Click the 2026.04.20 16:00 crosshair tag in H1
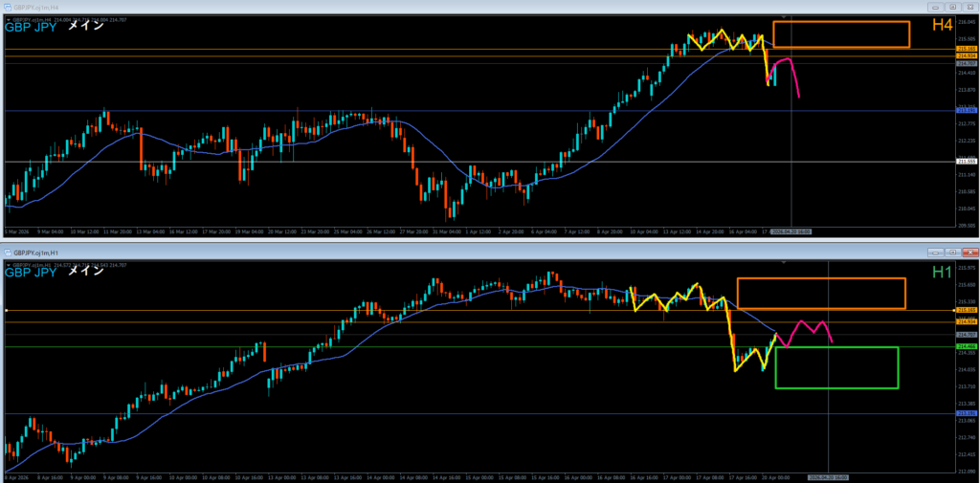Screen dimensions: 980x483 (x=829, y=476)
